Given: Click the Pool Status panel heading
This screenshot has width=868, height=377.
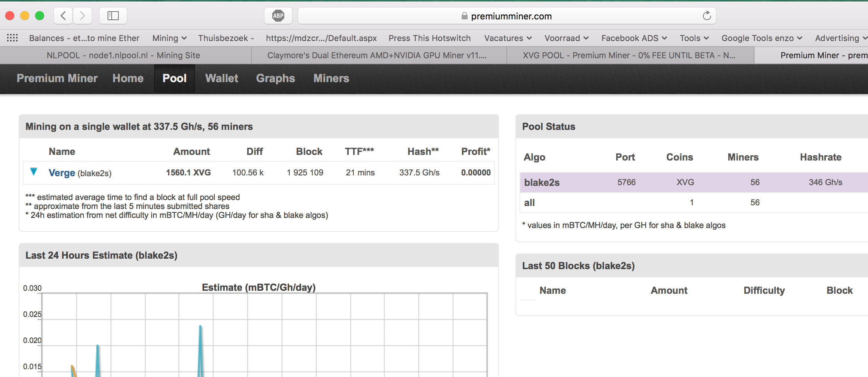Looking at the screenshot, I should 548,127.
